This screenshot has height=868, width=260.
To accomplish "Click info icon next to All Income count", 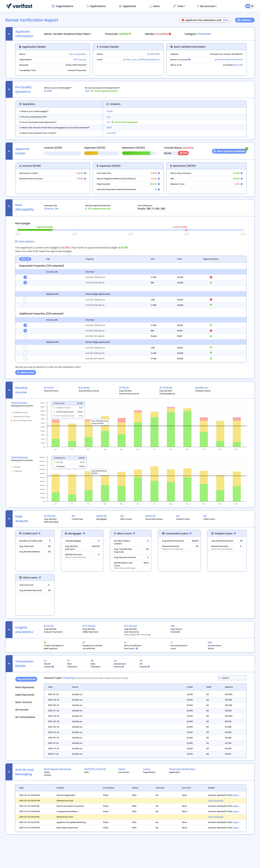I will [149, 667].
